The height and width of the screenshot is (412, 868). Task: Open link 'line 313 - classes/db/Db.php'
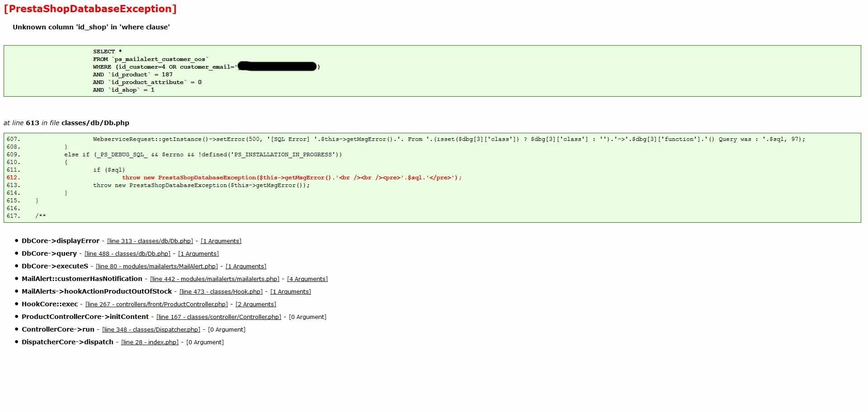tap(150, 241)
